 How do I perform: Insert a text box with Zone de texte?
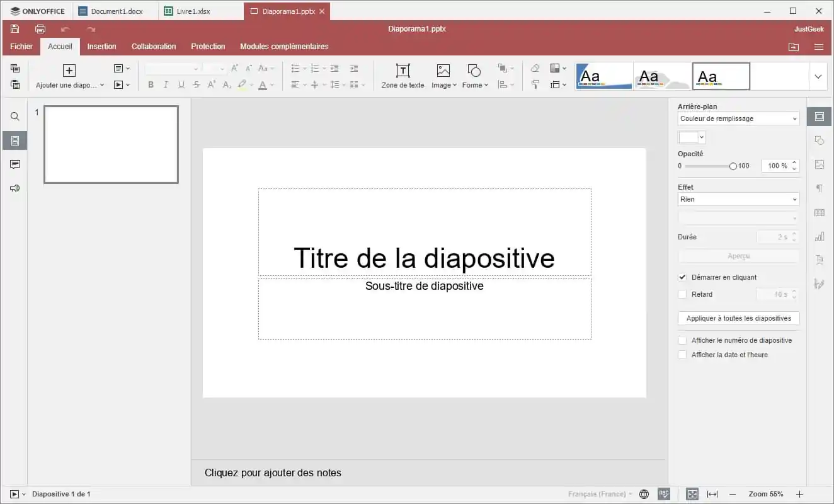[x=403, y=76]
